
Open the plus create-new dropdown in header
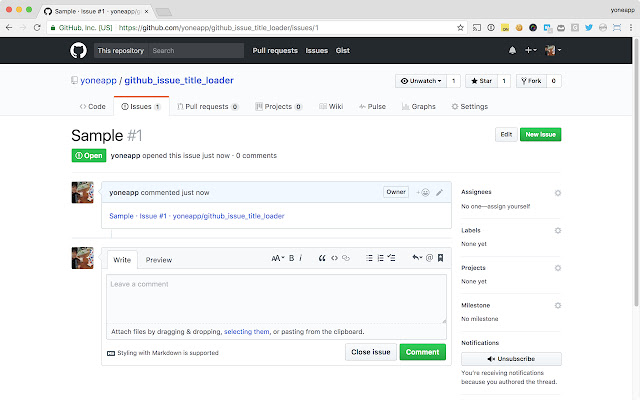click(530, 50)
